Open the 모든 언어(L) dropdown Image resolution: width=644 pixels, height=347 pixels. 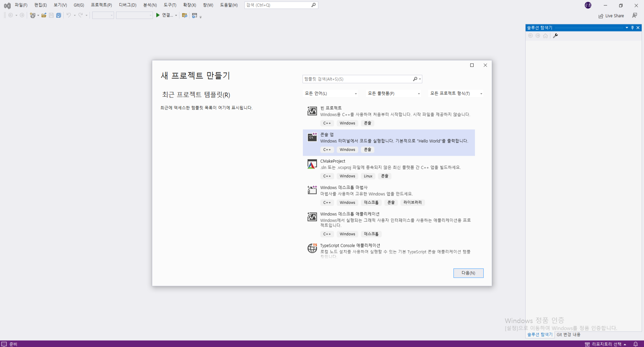coord(330,93)
